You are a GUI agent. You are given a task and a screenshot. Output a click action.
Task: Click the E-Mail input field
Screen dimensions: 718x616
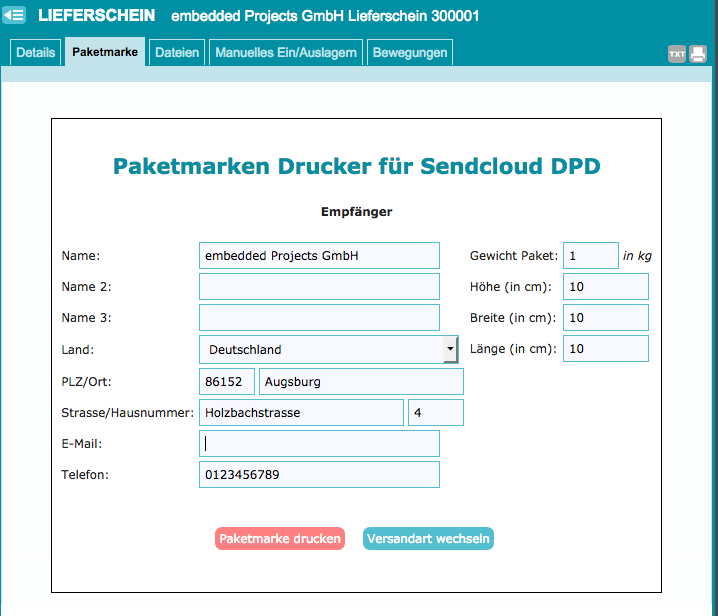(x=319, y=443)
